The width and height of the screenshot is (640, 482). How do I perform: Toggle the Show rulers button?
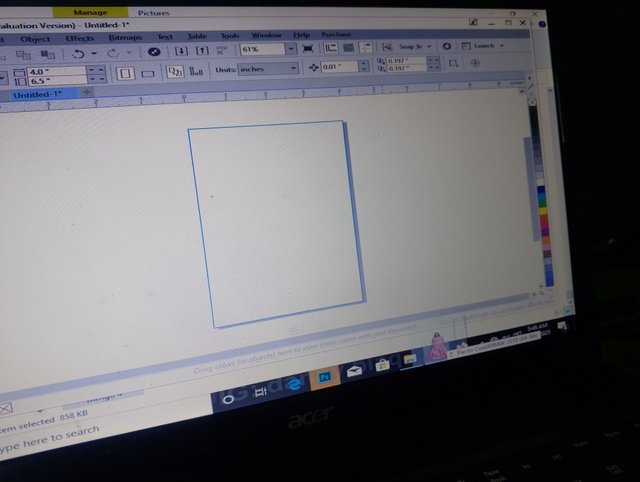[x=331, y=48]
